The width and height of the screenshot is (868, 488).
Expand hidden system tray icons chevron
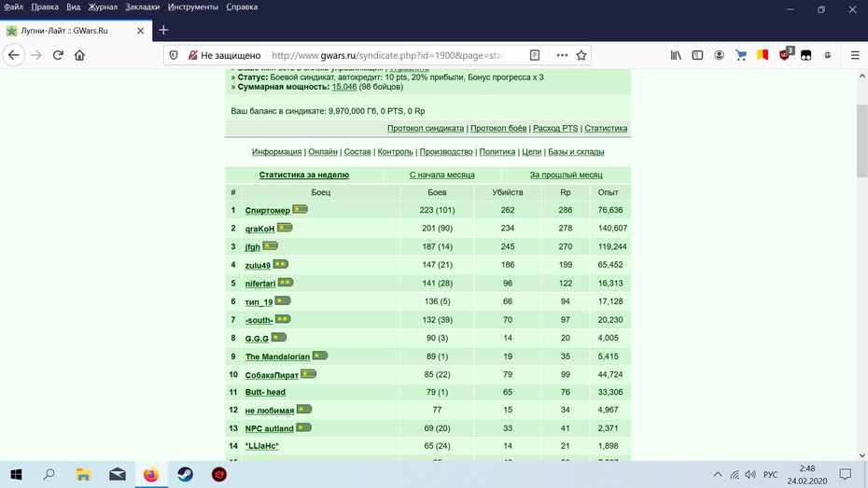[x=718, y=474]
